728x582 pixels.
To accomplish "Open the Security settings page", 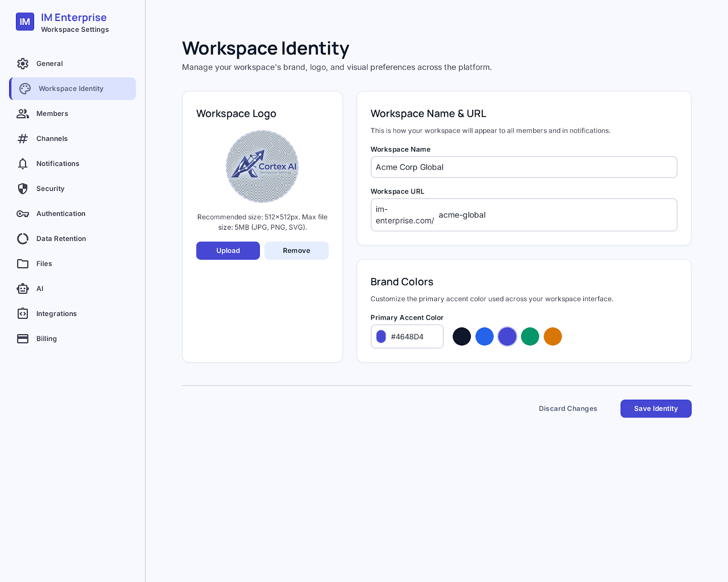I will (x=73, y=189).
